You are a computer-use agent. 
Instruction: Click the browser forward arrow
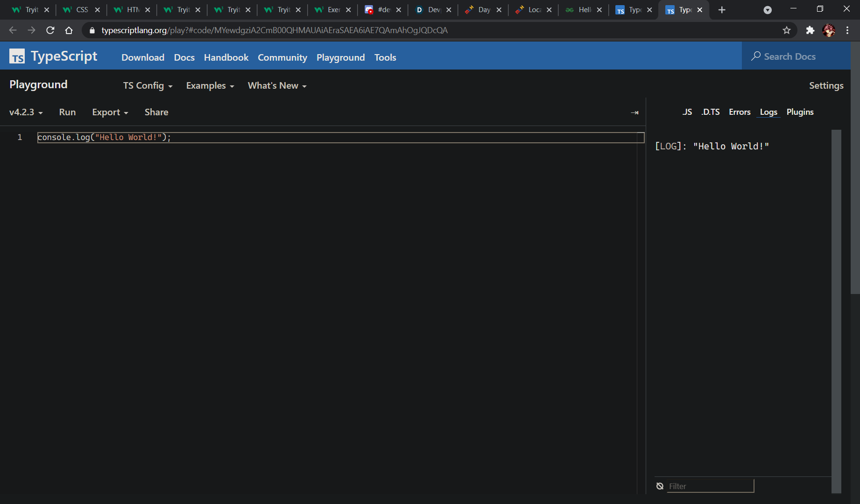(x=31, y=30)
